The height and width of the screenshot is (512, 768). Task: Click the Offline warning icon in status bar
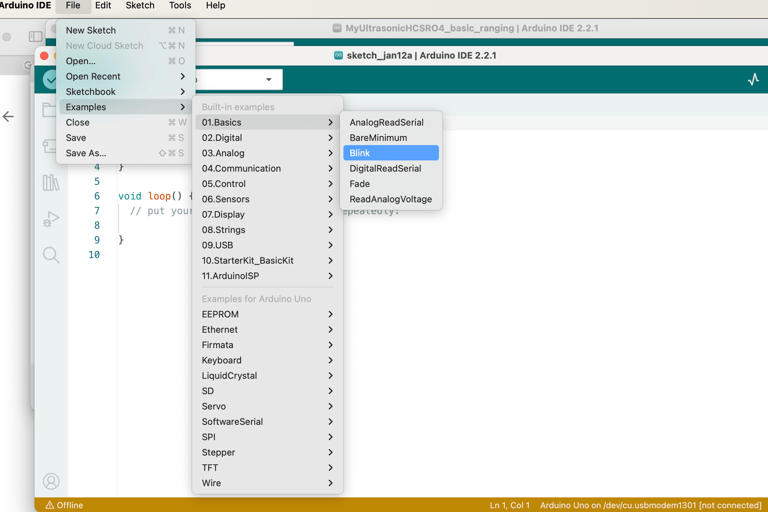49,505
